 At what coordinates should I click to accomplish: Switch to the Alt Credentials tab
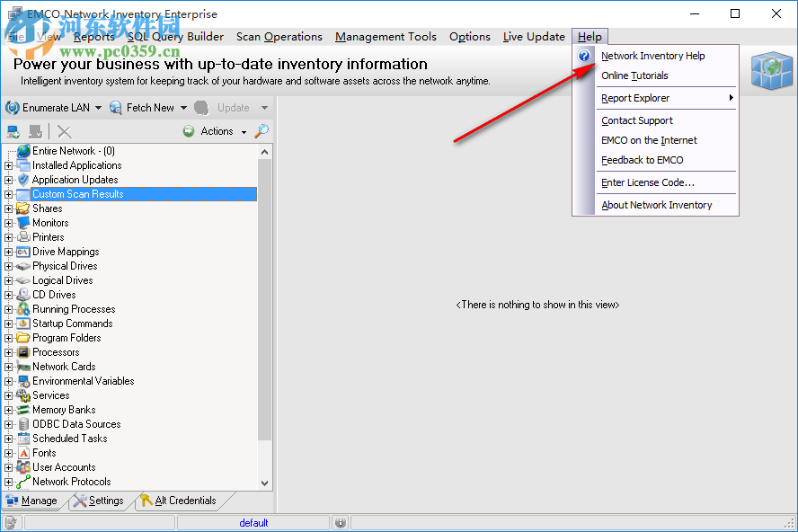click(182, 501)
